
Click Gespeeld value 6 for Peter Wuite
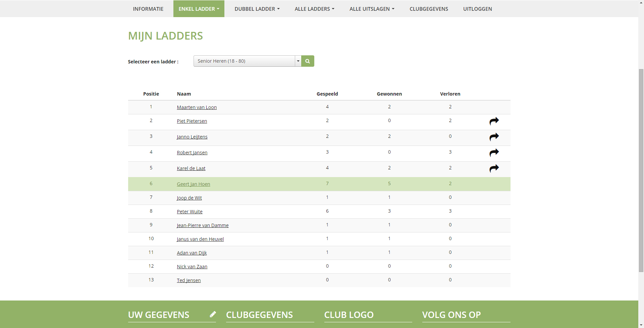coord(327,211)
